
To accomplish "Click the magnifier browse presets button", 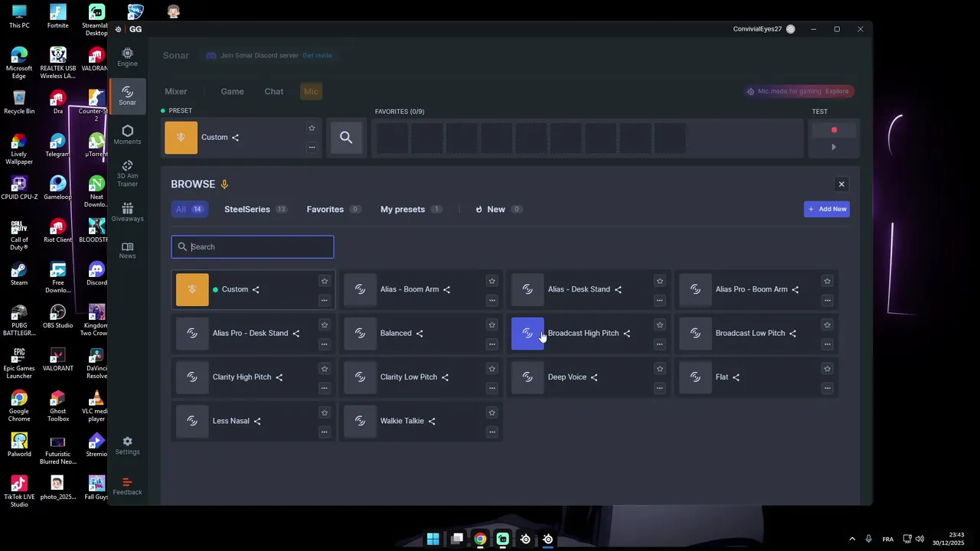I will pos(346,138).
